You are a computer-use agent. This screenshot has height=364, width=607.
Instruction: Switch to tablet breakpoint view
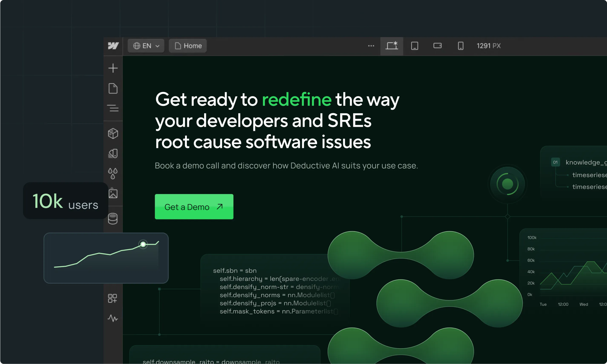coord(415,46)
